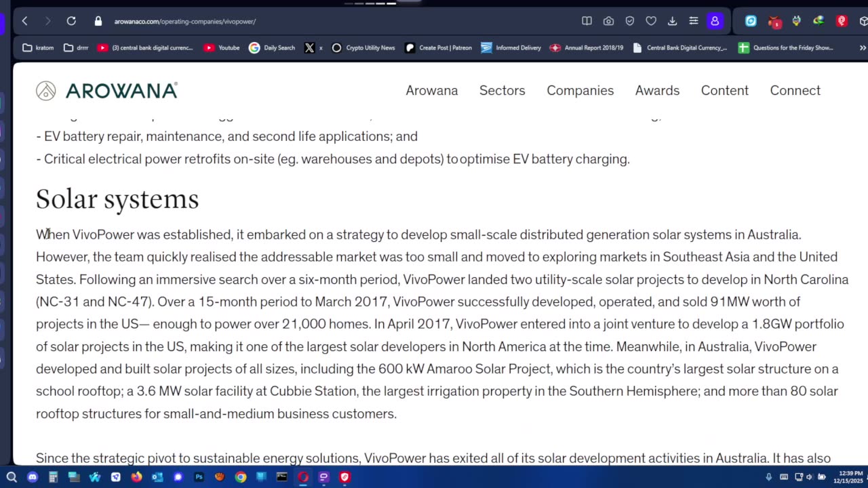
Task: Open the Companies menu
Action: click(580, 90)
